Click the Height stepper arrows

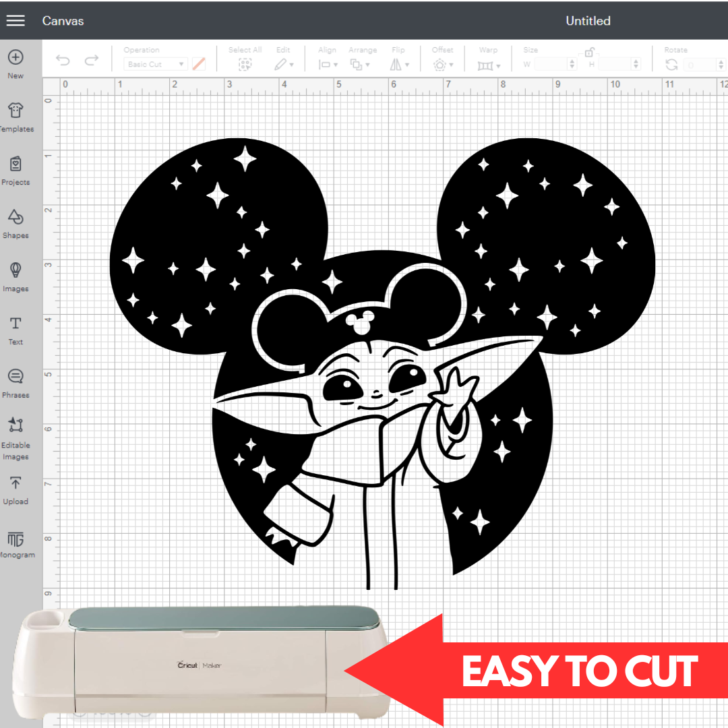coord(636,64)
